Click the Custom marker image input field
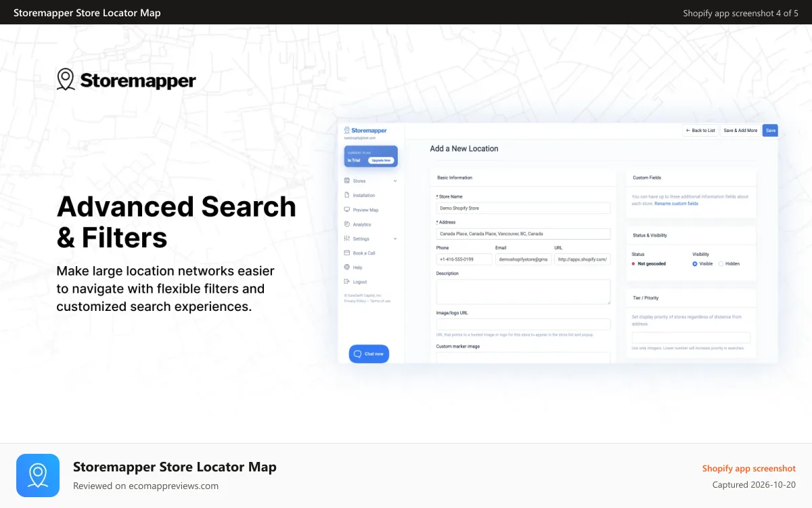The image size is (812, 508). click(x=523, y=357)
